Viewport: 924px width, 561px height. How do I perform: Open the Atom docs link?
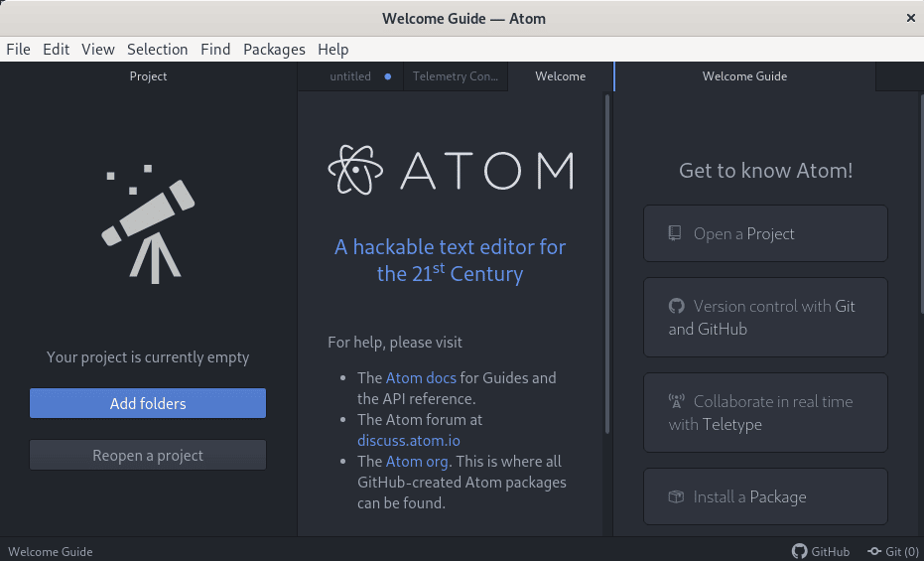[421, 377]
